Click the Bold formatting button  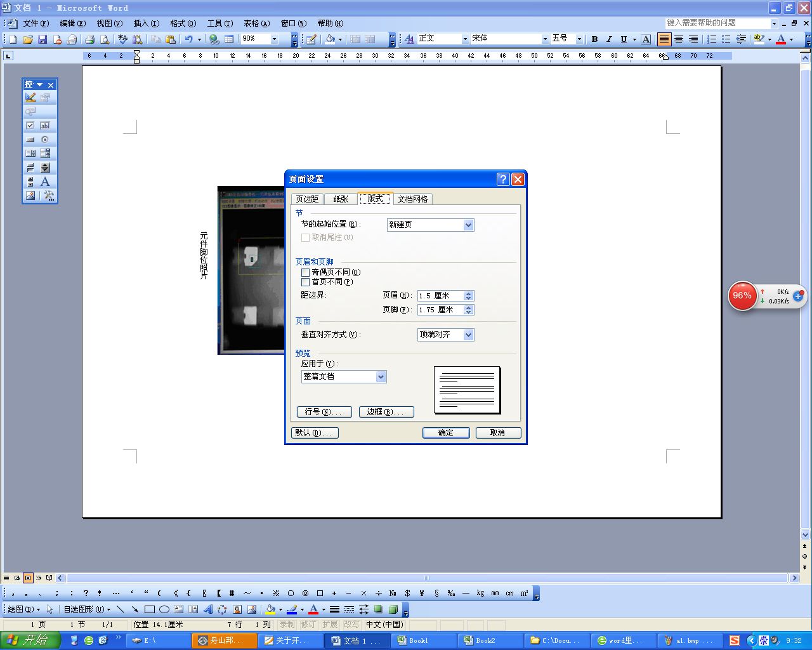click(594, 39)
